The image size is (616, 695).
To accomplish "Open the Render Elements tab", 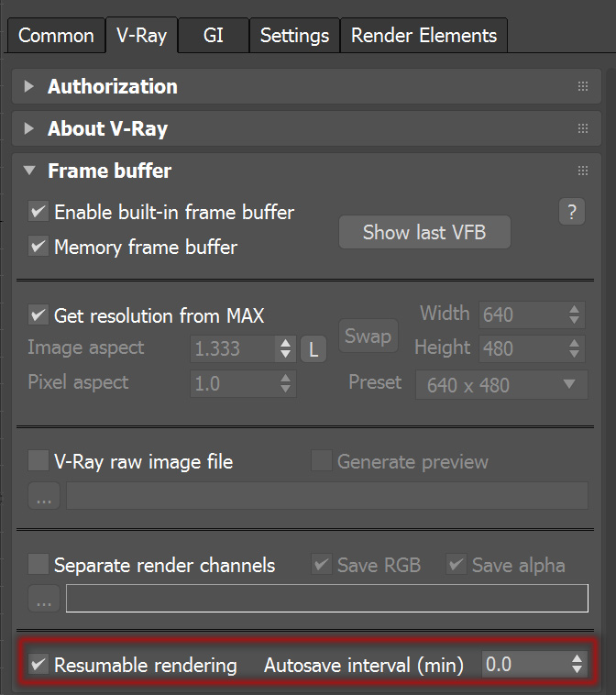I will point(423,36).
